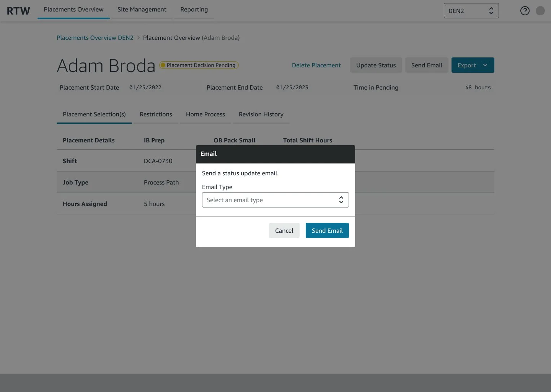
Task: Click the Email Type field label
Action: [217, 187]
